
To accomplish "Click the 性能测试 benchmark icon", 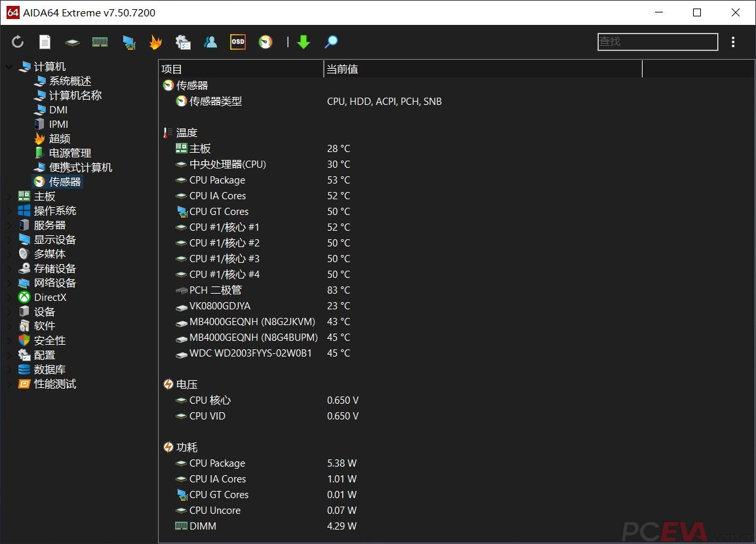I will (24, 384).
